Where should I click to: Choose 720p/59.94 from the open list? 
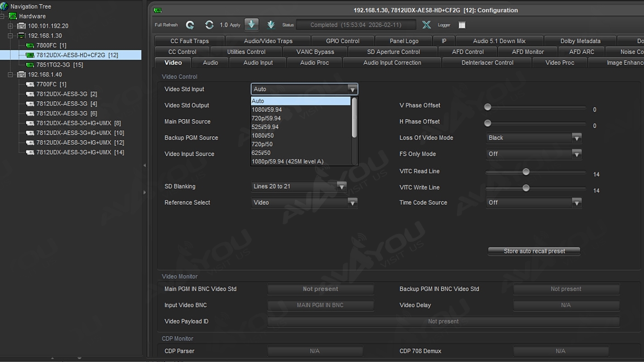(266, 118)
